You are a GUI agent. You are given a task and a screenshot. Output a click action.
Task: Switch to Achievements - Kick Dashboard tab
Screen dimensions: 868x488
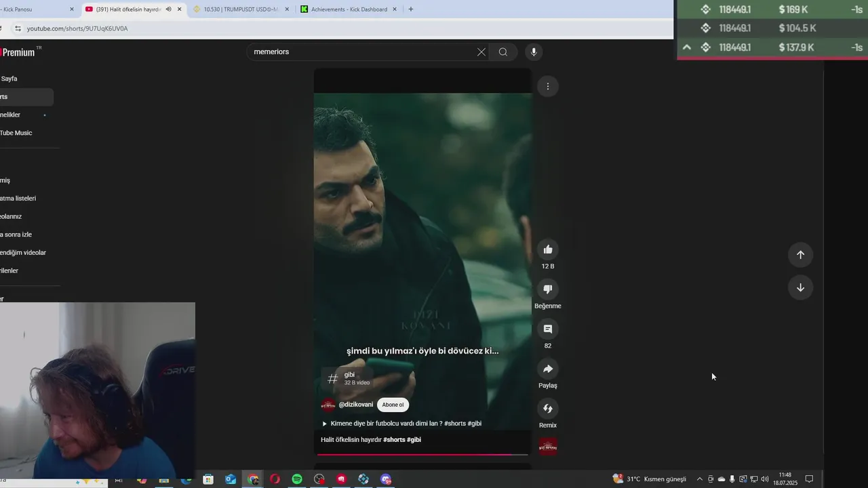click(x=349, y=9)
